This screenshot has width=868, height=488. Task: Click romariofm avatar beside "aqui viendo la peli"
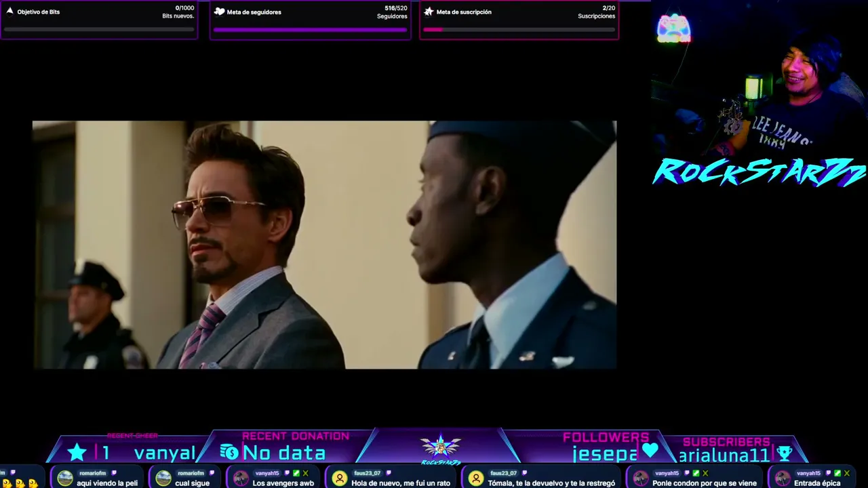point(65,479)
